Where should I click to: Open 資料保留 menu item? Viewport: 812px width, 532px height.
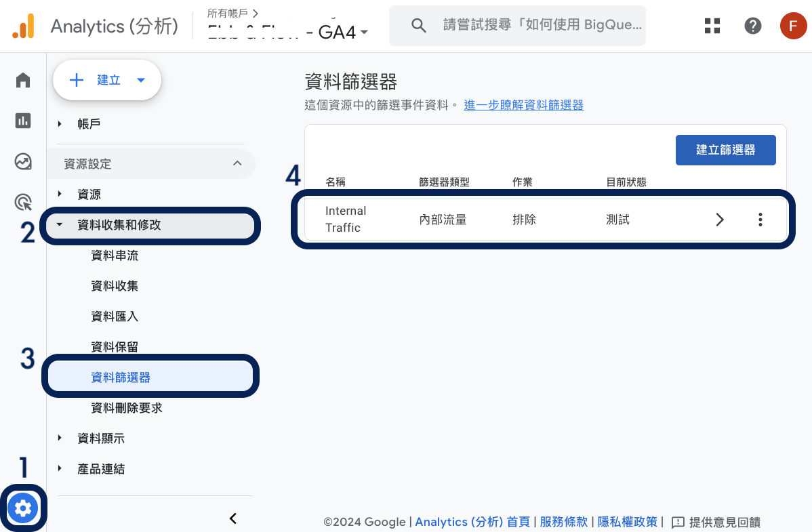pyautogui.click(x=115, y=346)
